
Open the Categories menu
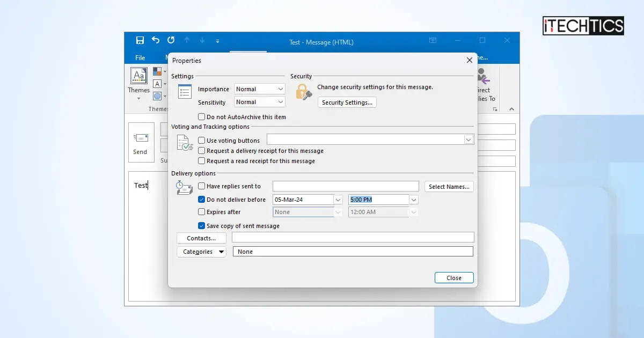coord(201,251)
